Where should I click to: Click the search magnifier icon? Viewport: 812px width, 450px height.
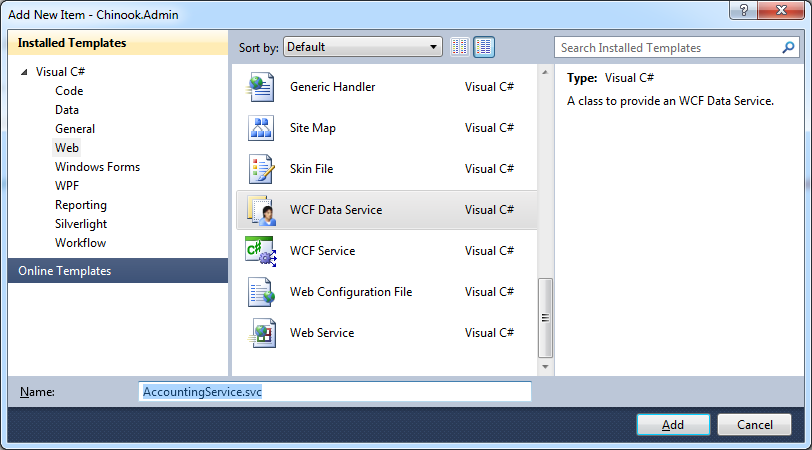(788, 48)
